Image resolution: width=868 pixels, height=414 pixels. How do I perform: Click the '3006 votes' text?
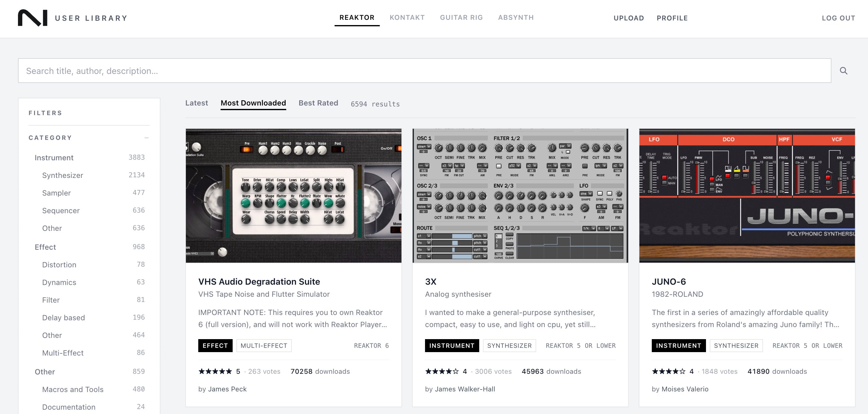(493, 371)
